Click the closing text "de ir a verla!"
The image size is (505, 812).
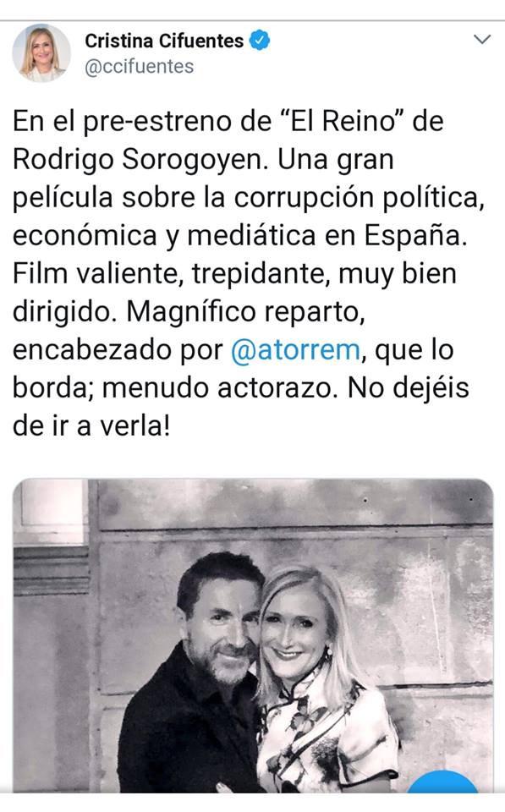(91, 426)
